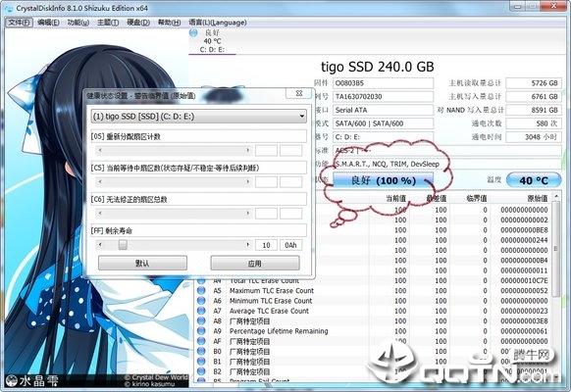Click the status orb for A9 Percentage Lifetime Remaining
Screen dimensions: 571x392
(x=201, y=331)
